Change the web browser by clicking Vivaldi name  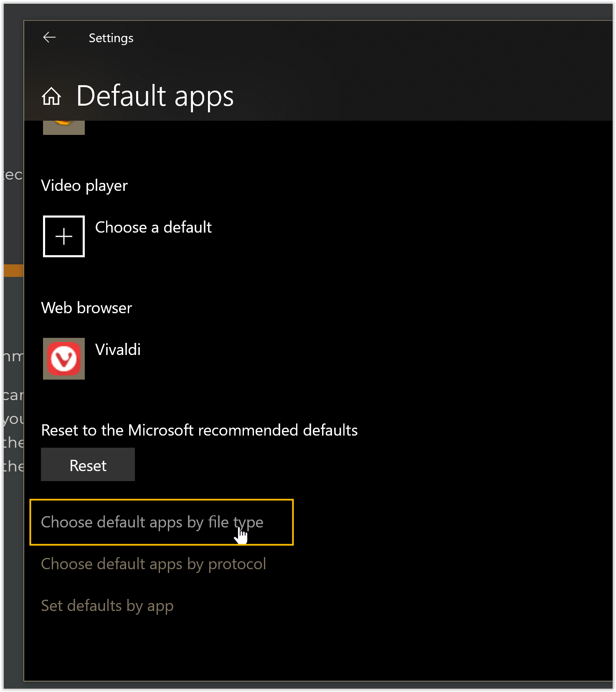(x=118, y=350)
